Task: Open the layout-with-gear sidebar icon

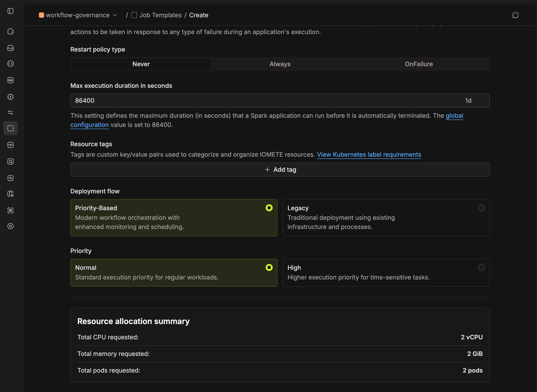Action: pos(10,194)
